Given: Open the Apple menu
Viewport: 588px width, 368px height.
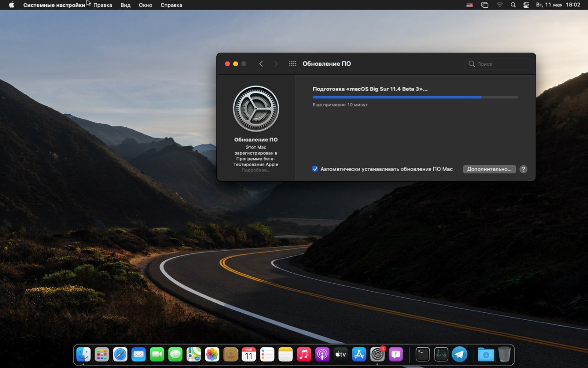Looking at the screenshot, I should point(11,5).
